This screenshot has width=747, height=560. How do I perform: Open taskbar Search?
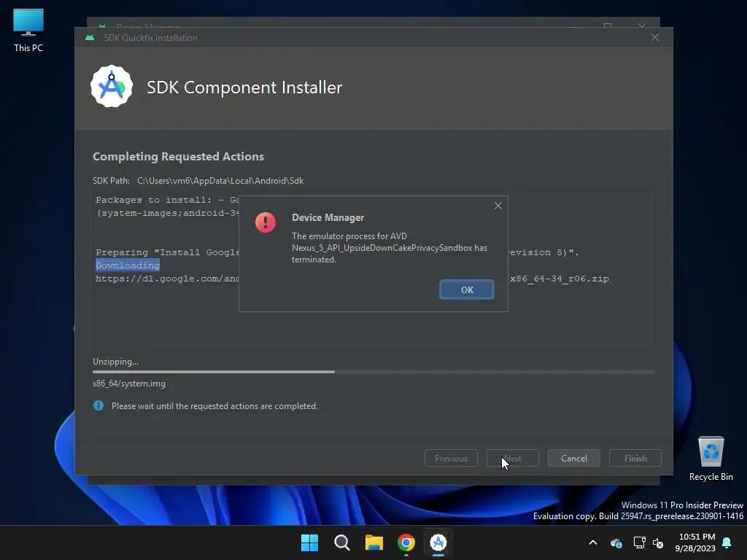(x=342, y=542)
